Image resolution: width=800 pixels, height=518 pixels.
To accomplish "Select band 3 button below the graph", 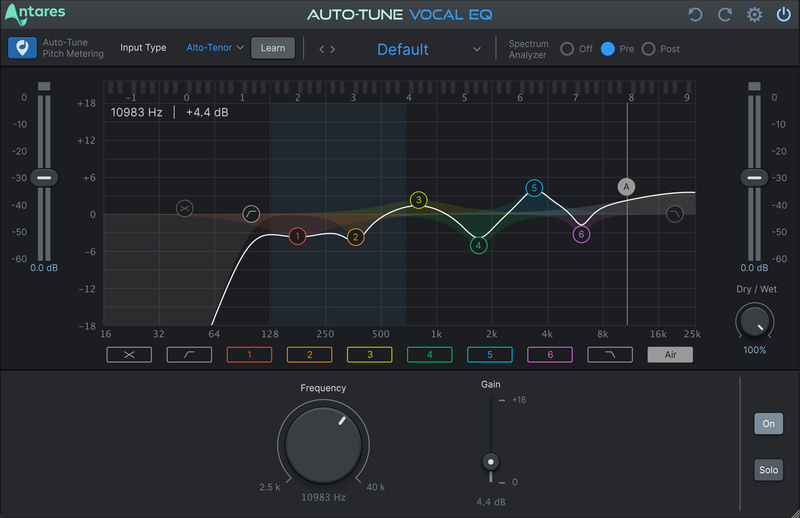I will pyautogui.click(x=369, y=354).
